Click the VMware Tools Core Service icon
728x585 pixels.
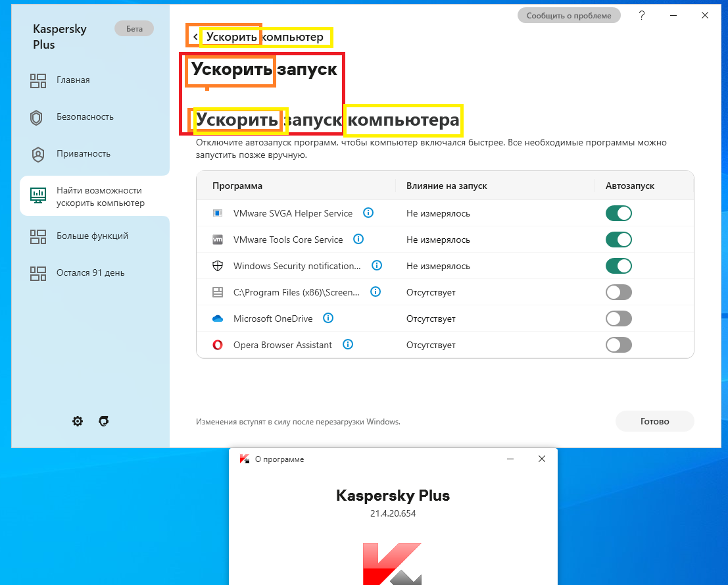point(217,240)
